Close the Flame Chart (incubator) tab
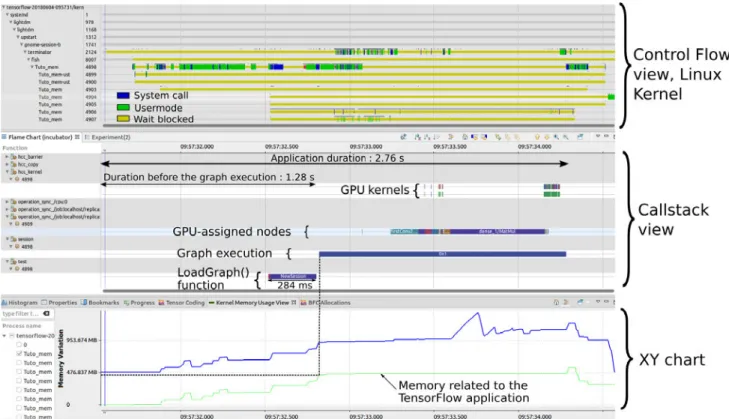 point(77,137)
